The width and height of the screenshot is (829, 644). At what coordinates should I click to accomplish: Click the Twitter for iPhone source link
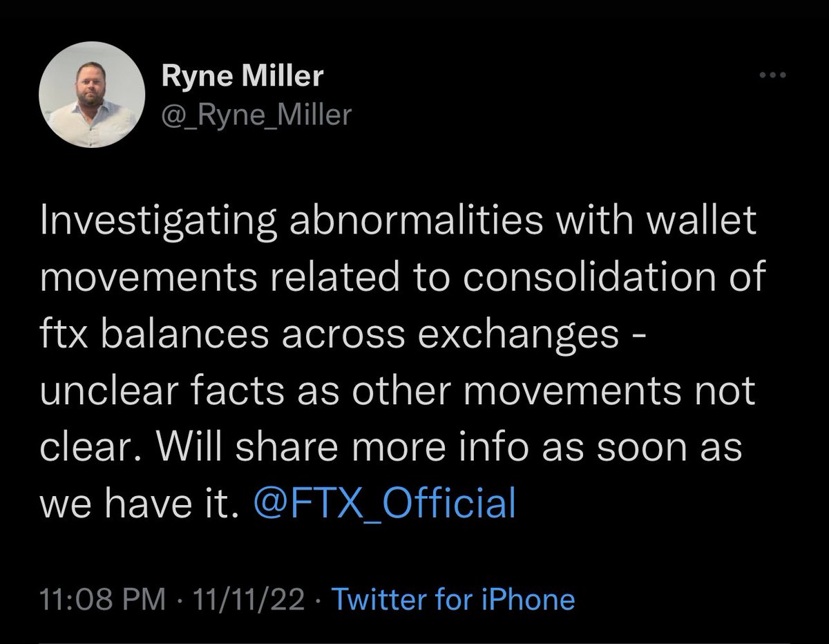point(453,599)
